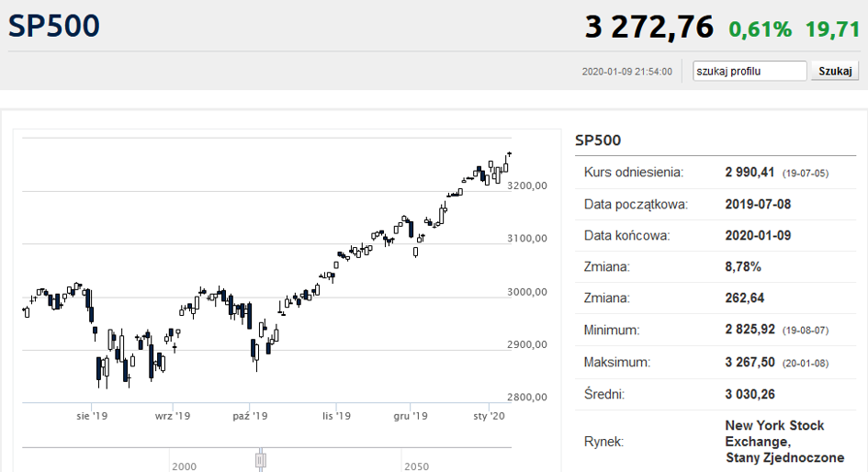Click the current price 3 272,76
Viewport: 868px width, 472px height.
click(x=648, y=28)
